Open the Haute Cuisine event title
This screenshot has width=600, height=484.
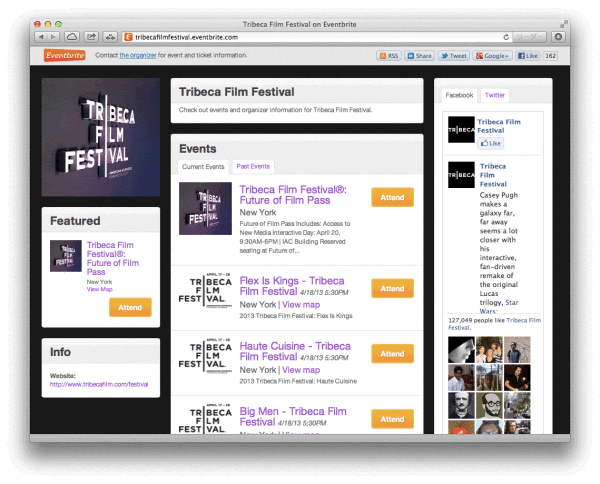pyautogui.click(x=295, y=351)
